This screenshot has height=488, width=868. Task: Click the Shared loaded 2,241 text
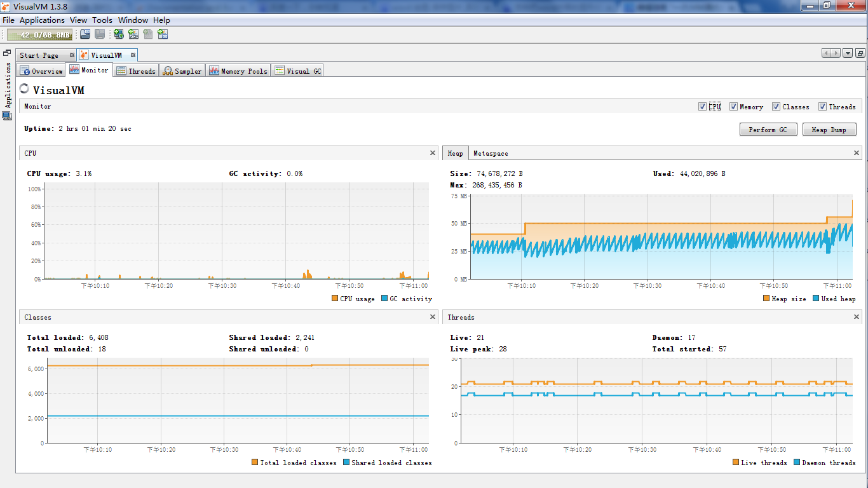271,337
